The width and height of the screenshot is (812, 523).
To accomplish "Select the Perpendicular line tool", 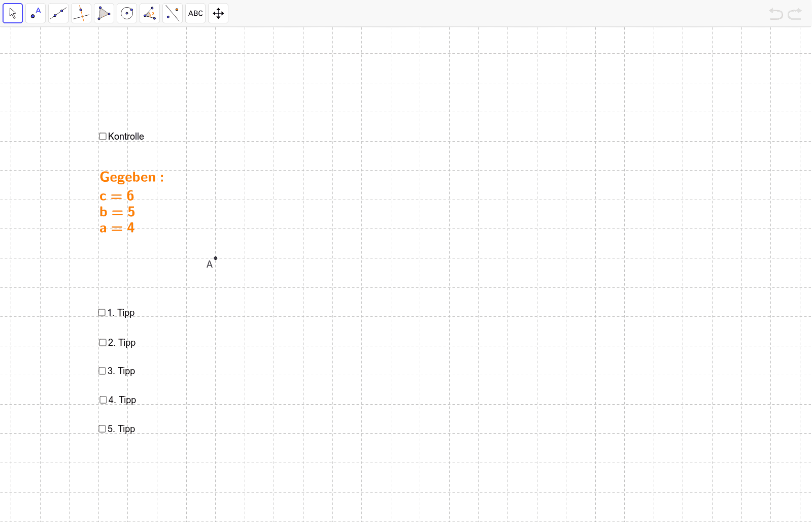I will [81, 13].
